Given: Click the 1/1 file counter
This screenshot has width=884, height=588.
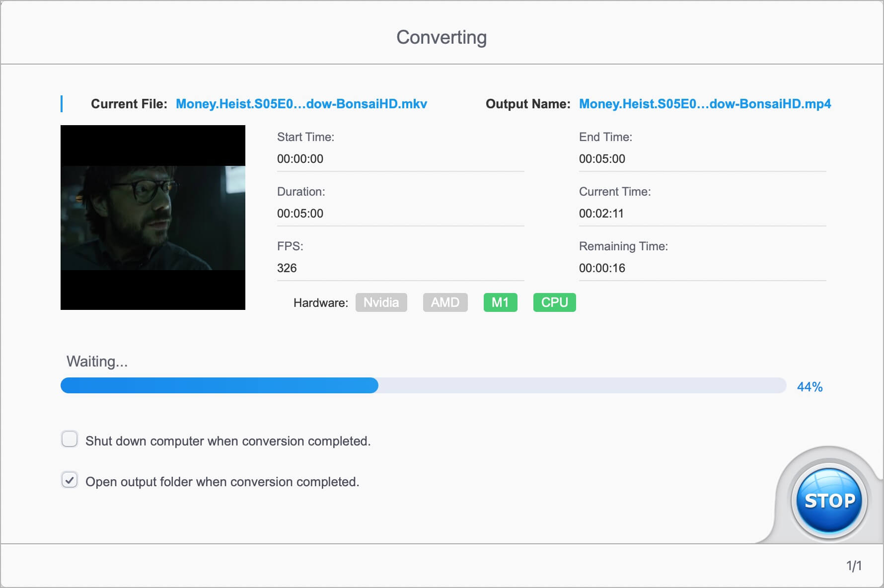Looking at the screenshot, I should point(854,566).
